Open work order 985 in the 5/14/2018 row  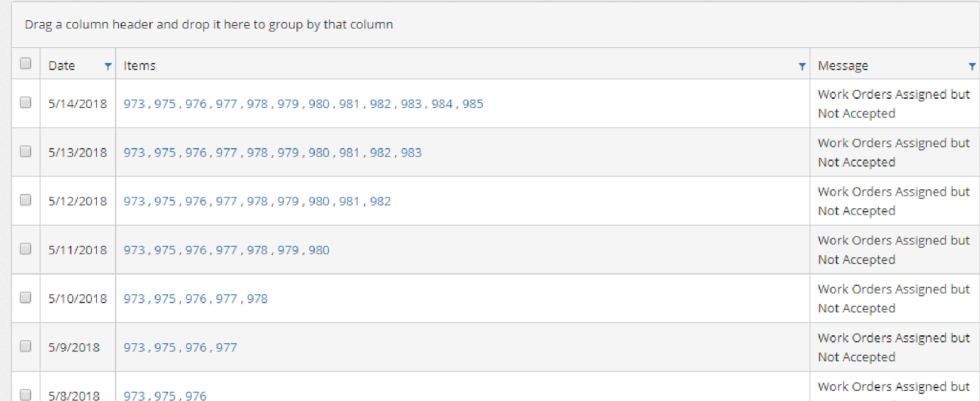click(x=473, y=104)
